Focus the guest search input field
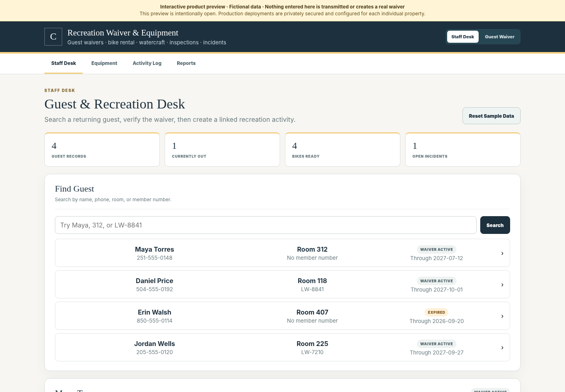565x392 pixels. point(266,225)
